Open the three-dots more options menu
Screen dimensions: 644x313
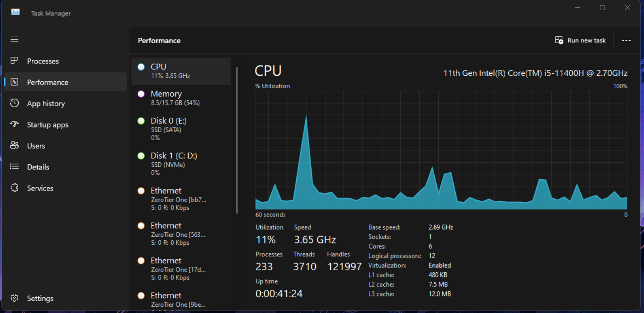626,41
